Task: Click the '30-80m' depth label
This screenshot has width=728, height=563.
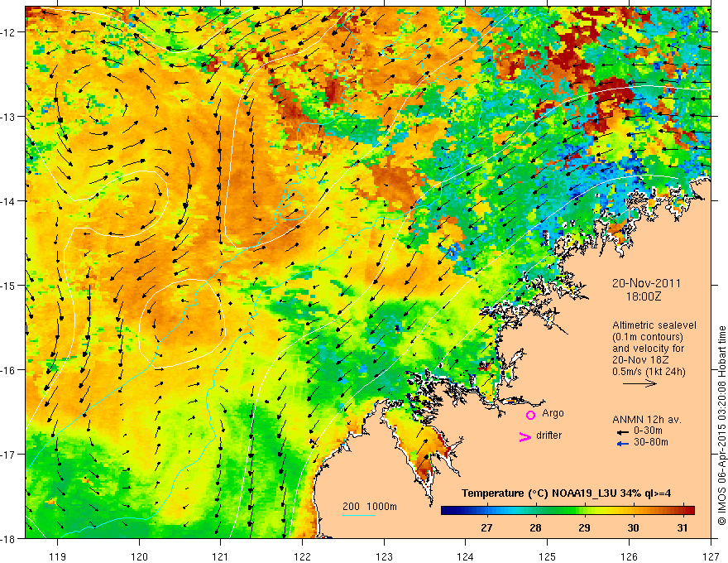Action: click(651, 442)
